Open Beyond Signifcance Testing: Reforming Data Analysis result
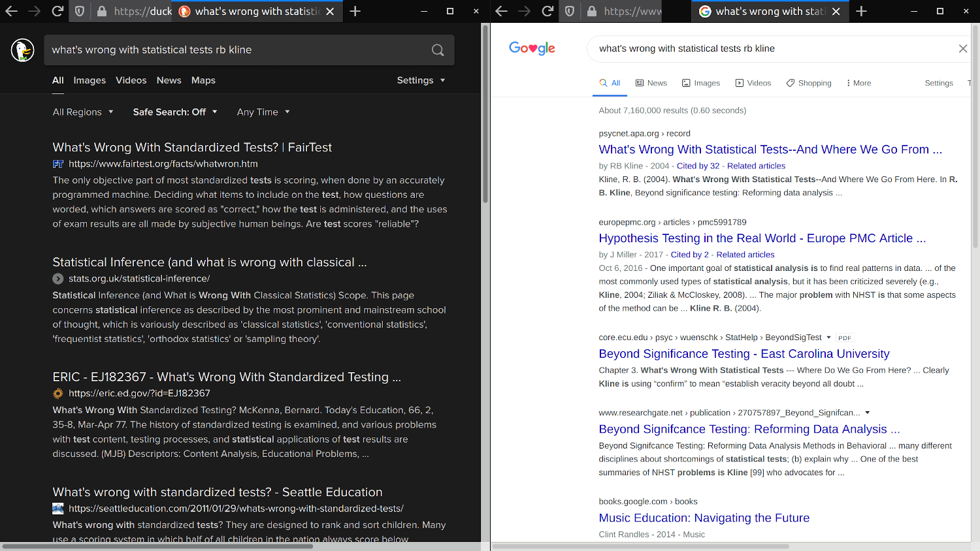 pos(749,429)
